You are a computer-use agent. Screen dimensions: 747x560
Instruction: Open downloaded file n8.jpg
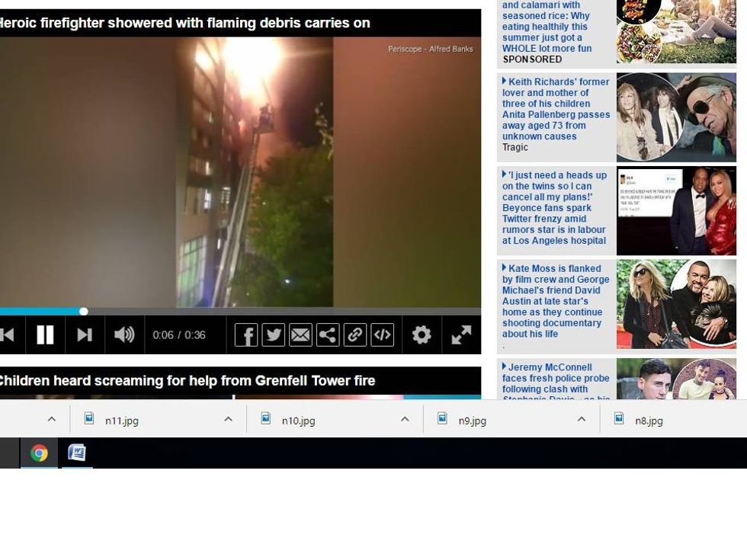(648, 421)
